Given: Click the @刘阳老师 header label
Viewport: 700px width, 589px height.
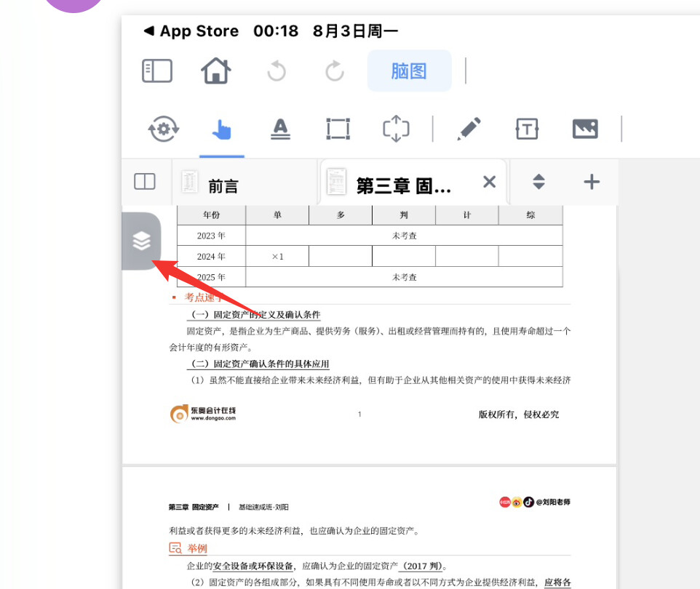Looking at the screenshot, I should pyautogui.click(x=553, y=502).
